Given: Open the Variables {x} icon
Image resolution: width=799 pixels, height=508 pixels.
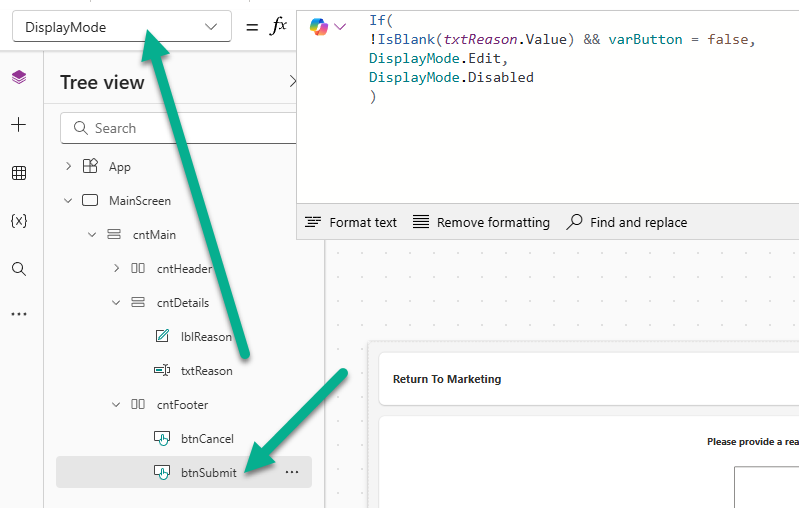Looking at the screenshot, I should pos(19,221).
